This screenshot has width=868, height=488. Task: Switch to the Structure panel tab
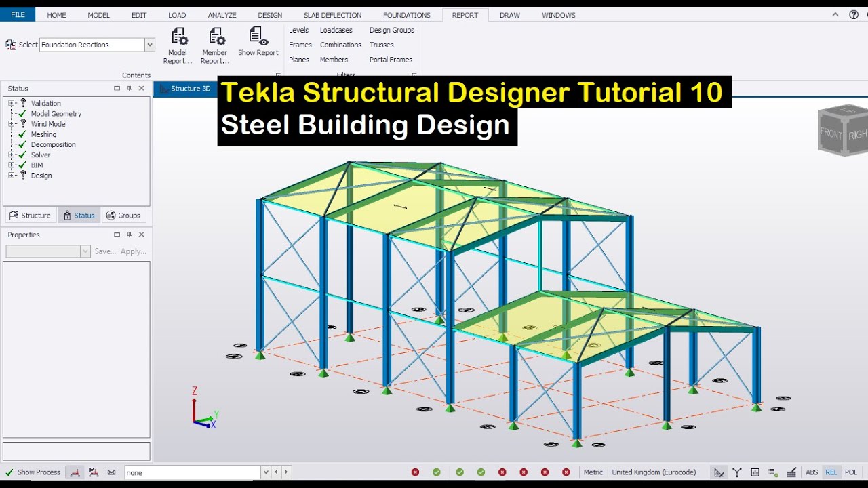(30, 216)
